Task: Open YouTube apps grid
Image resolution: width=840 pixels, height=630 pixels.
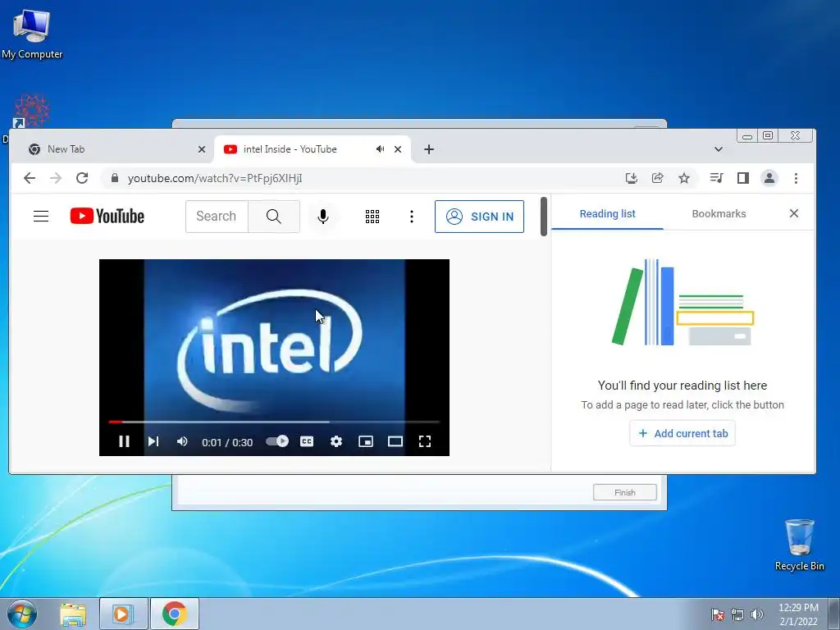Action: pos(372,217)
